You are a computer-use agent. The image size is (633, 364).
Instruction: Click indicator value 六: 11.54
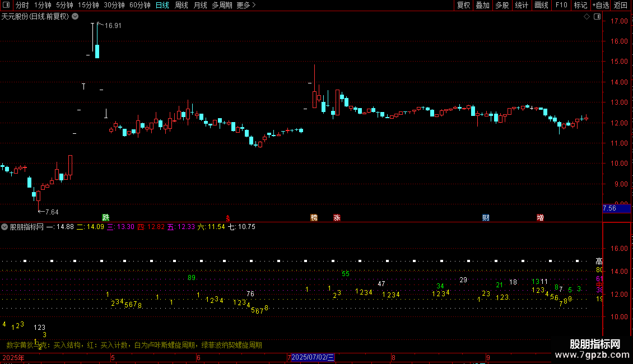pos(211,227)
